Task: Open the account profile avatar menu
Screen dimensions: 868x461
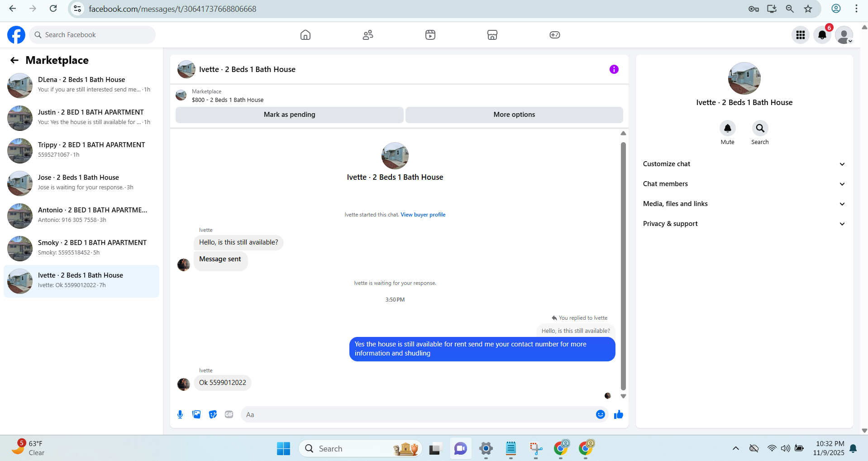Action: pos(844,35)
